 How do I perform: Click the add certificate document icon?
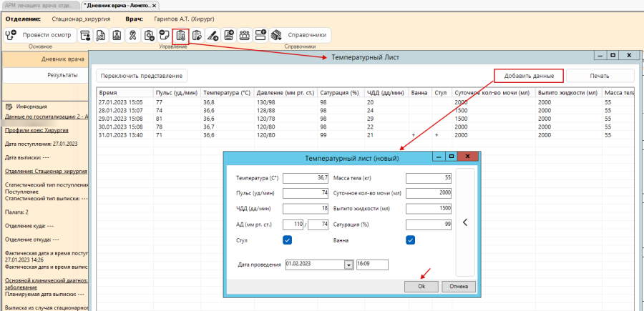228,35
